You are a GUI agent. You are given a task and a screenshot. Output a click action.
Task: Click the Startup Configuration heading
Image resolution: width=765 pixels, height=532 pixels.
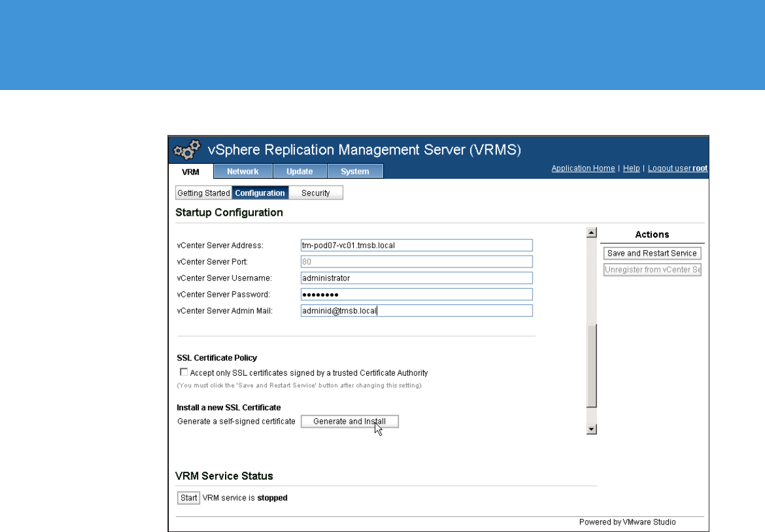[x=229, y=213]
